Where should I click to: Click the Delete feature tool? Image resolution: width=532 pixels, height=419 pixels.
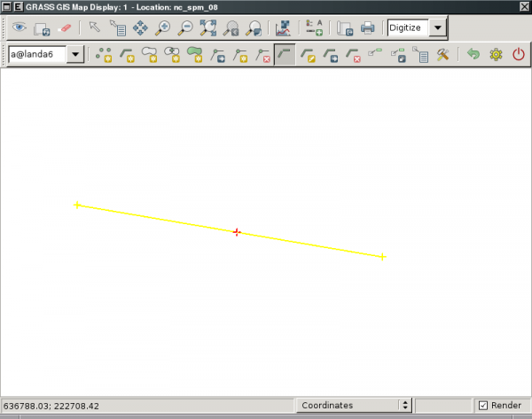(353, 55)
